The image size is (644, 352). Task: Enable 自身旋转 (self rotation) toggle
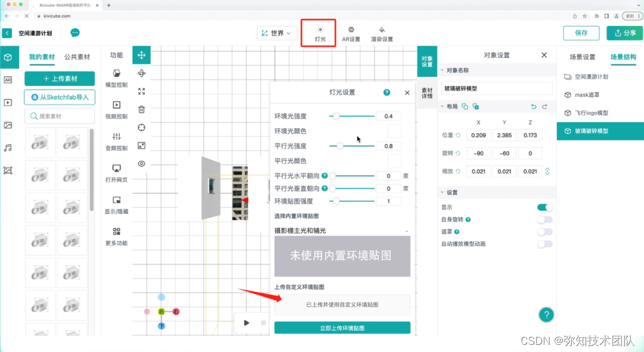pyautogui.click(x=544, y=219)
